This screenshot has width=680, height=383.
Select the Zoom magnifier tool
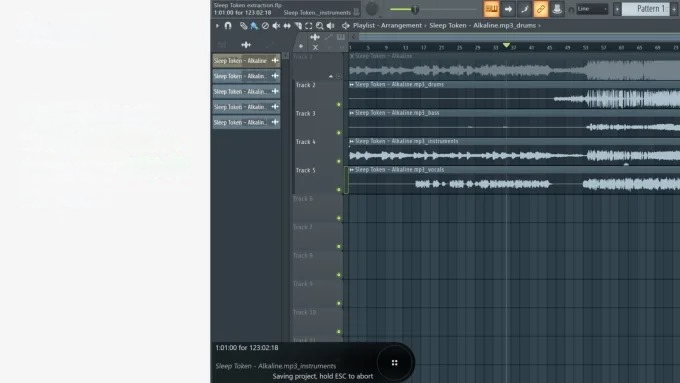tap(320, 26)
